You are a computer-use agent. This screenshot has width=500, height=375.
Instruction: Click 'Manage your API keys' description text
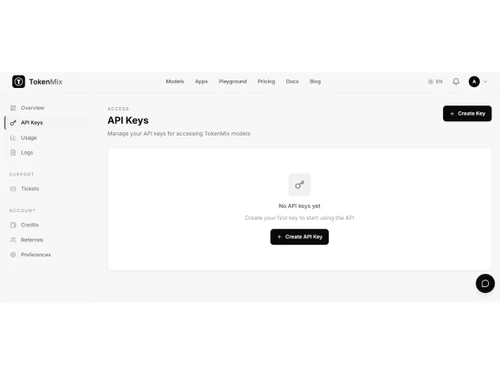pos(179,134)
